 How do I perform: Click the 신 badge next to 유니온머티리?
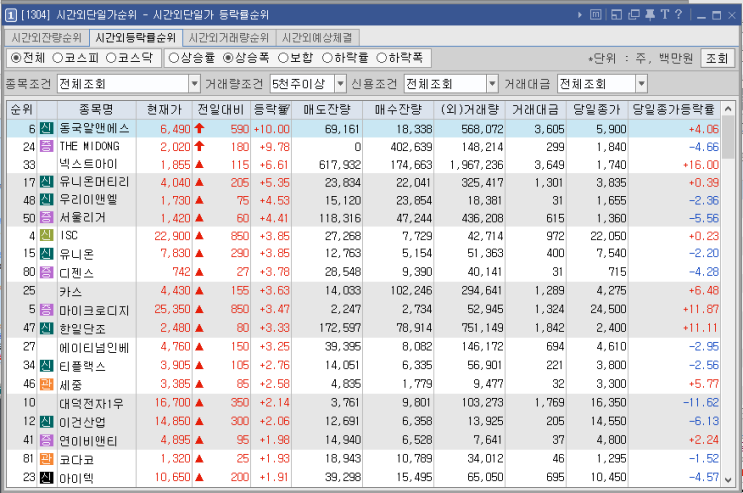(46, 182)
